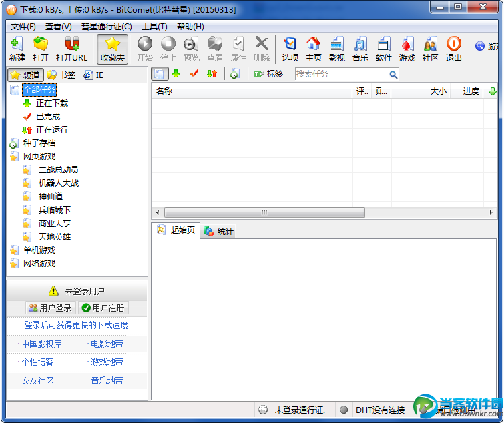The height and width of the screenshot is (423, 504).
Task: Switch to the 频道 sidebar tab
Action: coord(25,75)
